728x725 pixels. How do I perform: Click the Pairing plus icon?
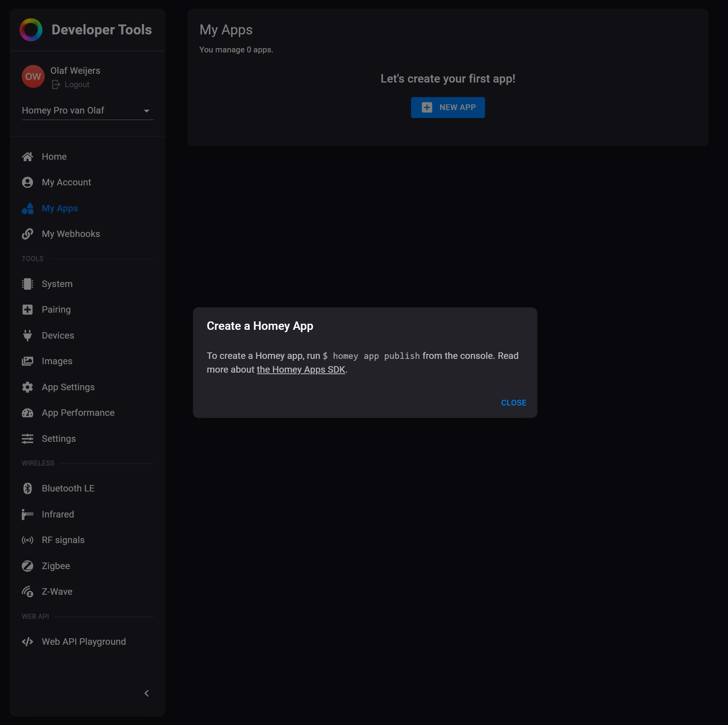[28, 310]
